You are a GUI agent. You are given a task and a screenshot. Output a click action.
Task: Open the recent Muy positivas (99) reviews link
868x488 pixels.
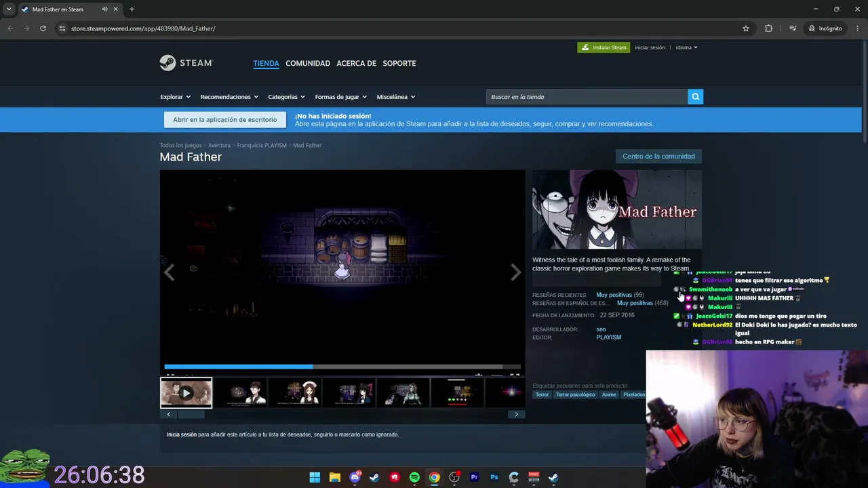click(x=620, y=295)
